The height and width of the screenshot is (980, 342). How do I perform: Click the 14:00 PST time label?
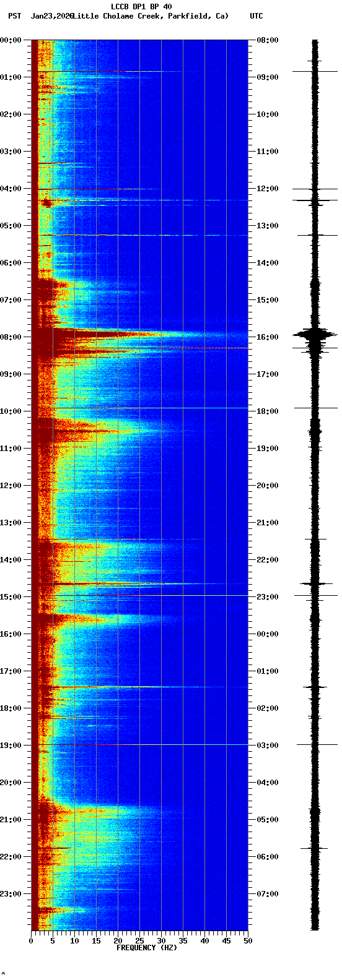(11, 560)
